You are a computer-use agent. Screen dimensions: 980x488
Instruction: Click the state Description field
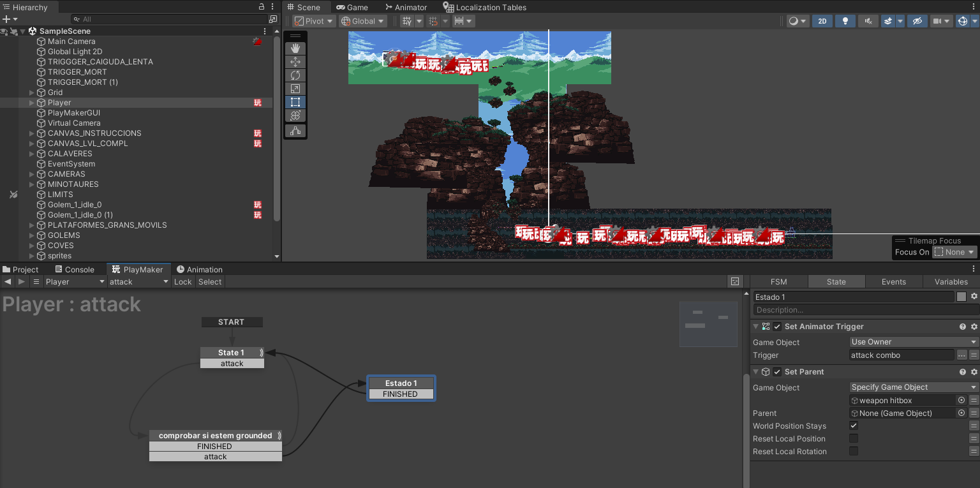[865, 310]
